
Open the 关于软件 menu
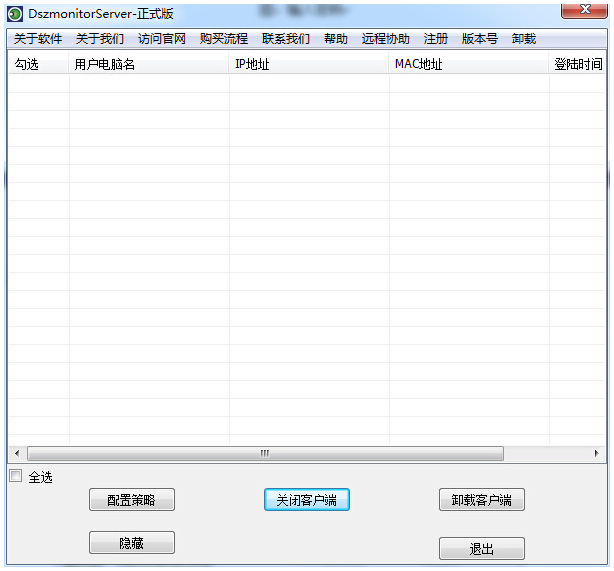(x=38, y=39)
